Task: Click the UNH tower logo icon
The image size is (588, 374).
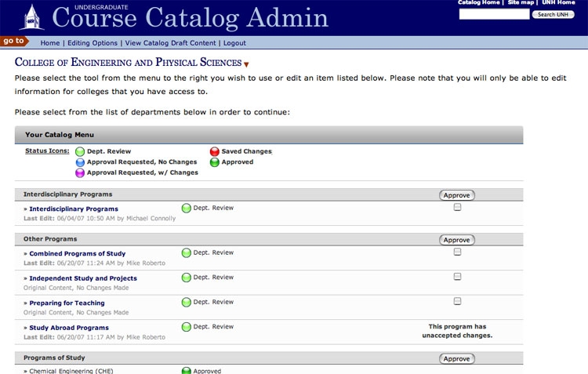Action: coord(32,17)
